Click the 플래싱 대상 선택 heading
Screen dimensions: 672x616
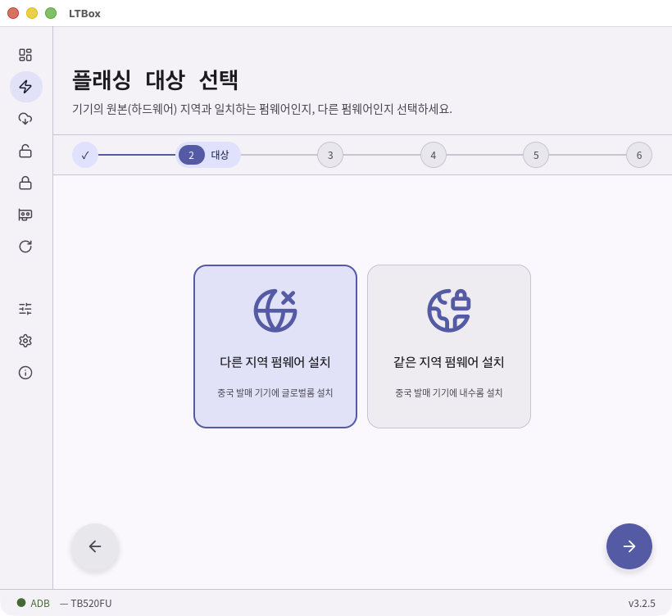(x=155, y=80)
